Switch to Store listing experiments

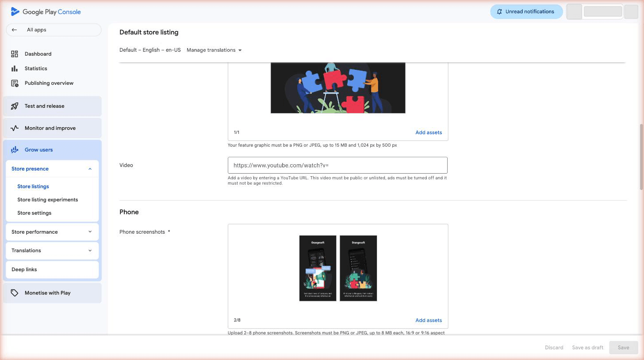click(x=47, y=199)
